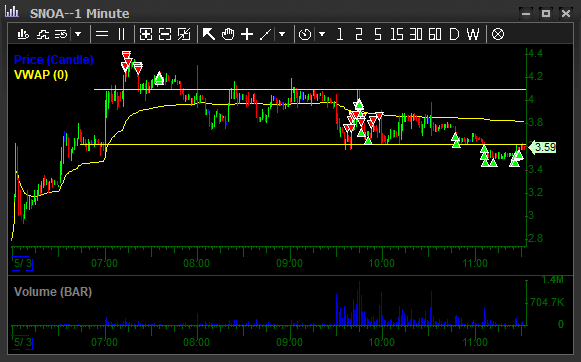Switch to the 15 minute timeframe
This screenshot has height=362, width=581.
396,34
